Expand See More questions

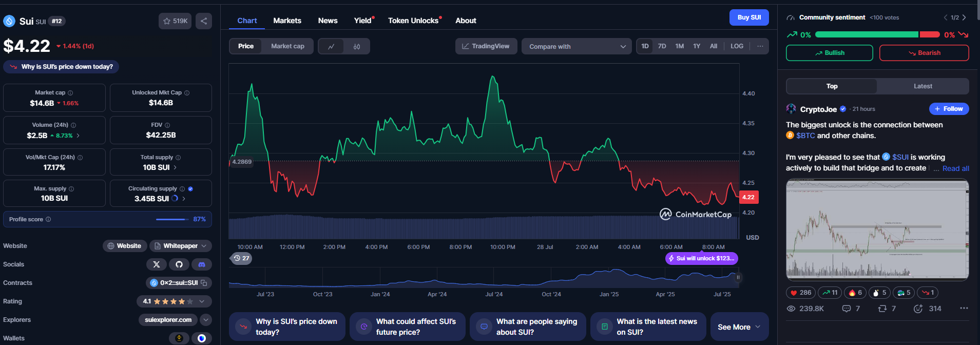(x=739, y=327)
